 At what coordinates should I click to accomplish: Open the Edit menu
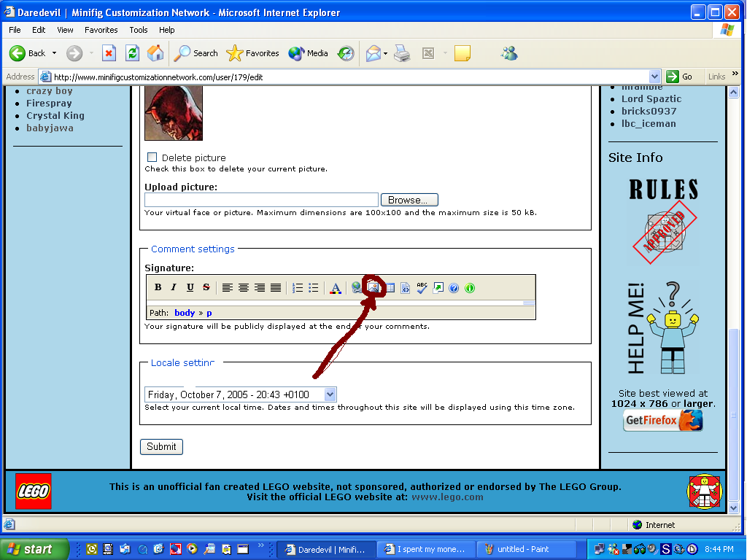(39, 29)
